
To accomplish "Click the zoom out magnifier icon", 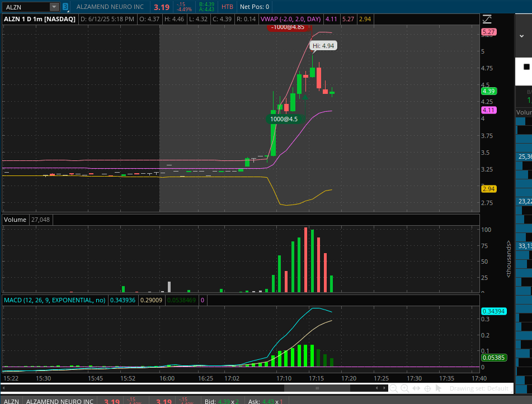I will click(x=394, y=388).
